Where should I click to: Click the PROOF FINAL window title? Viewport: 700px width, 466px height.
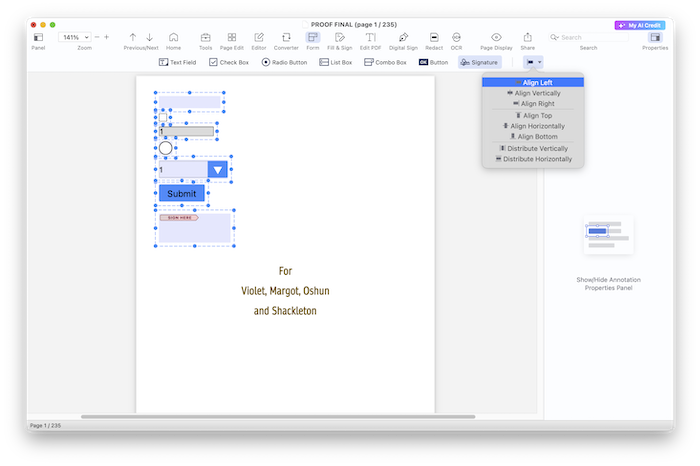coord(354,25)
